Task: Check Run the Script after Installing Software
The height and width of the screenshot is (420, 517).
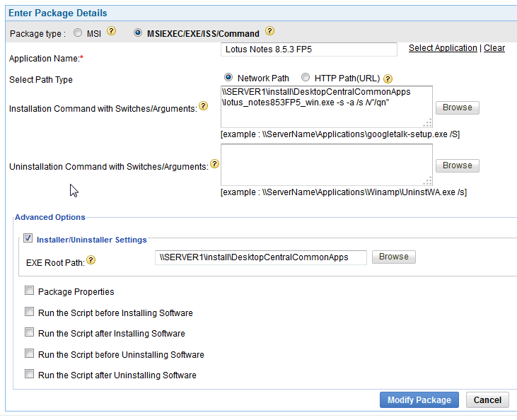Action: point(29,332)
